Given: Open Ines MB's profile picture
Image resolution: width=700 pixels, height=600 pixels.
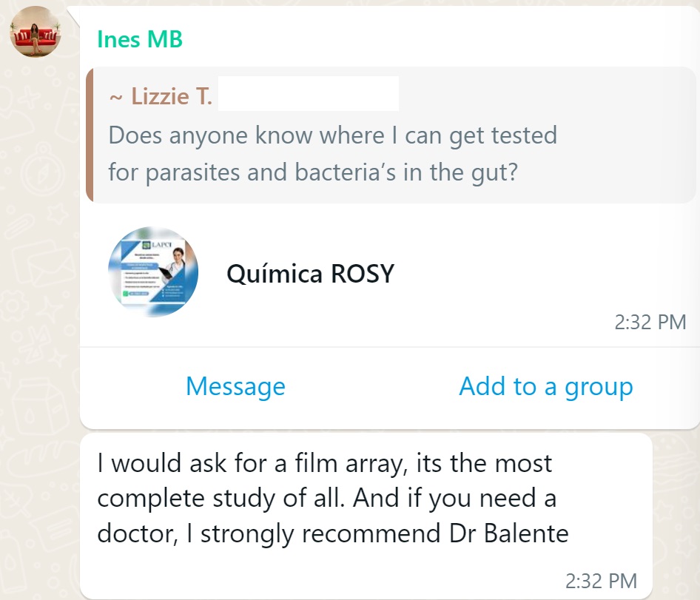Looking at the screenshot, I should click(36, 32).
